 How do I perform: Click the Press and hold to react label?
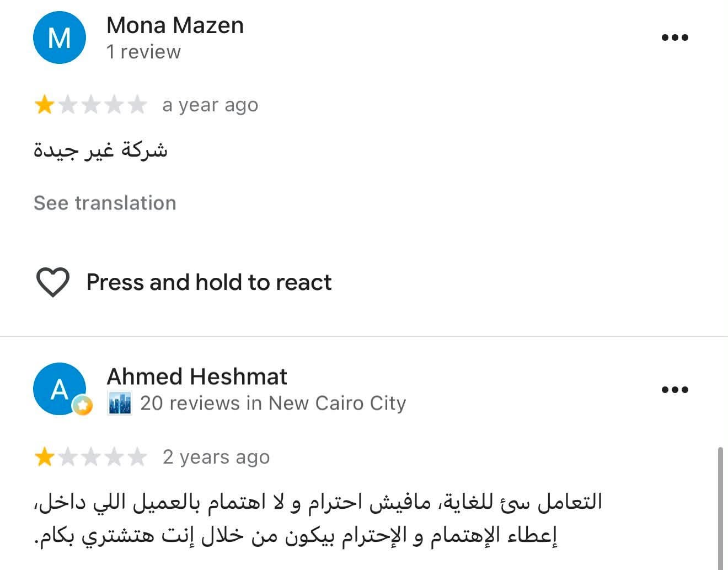click(x=209, y=282)
